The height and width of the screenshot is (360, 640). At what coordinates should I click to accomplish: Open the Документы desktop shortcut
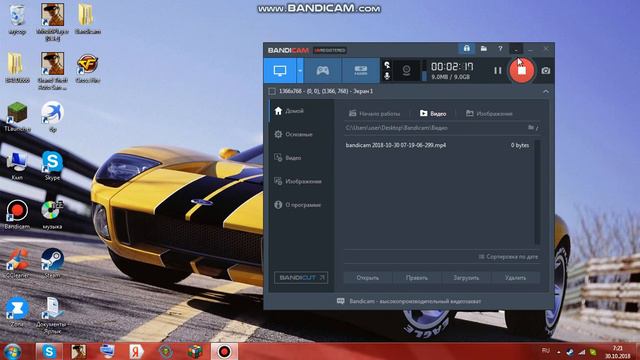tap(52, 315)
